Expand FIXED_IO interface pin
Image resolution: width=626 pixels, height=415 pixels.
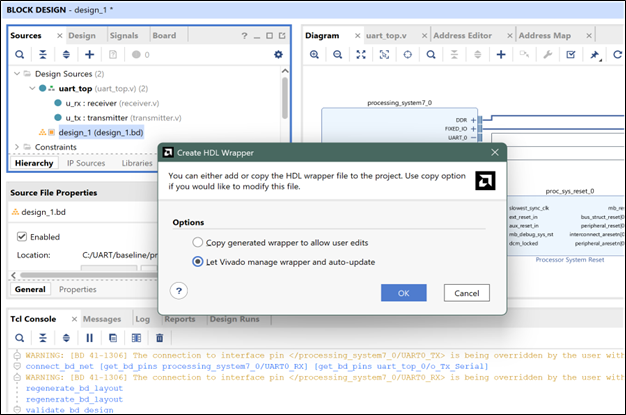click(473, 129)
